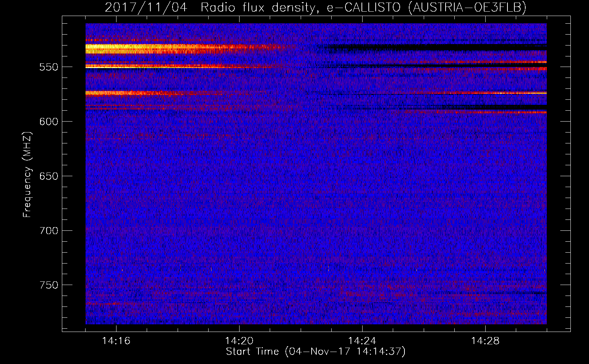Click the date '2017/11/04' in the title
Screen dimensions: 589x364
click(x=146, y=8)
